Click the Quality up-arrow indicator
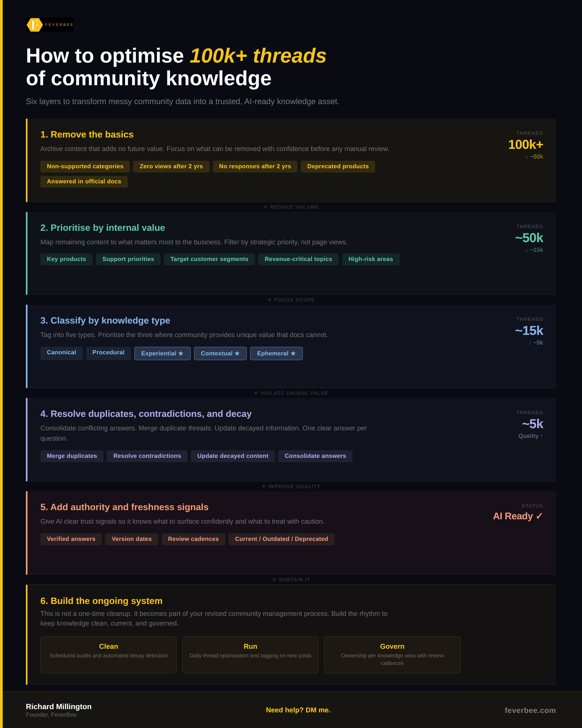The width and height of the screenshot is (582, 728). pyautogui.click(x=530, y=436)
